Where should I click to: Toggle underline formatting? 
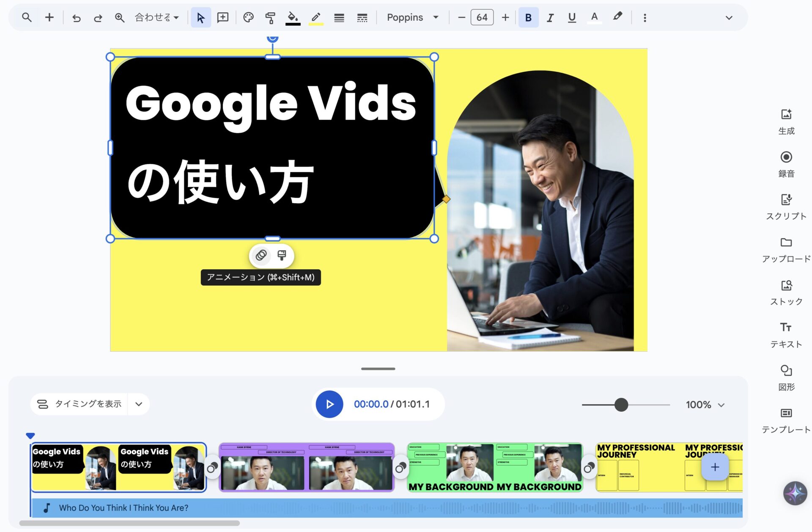point(572,18)
